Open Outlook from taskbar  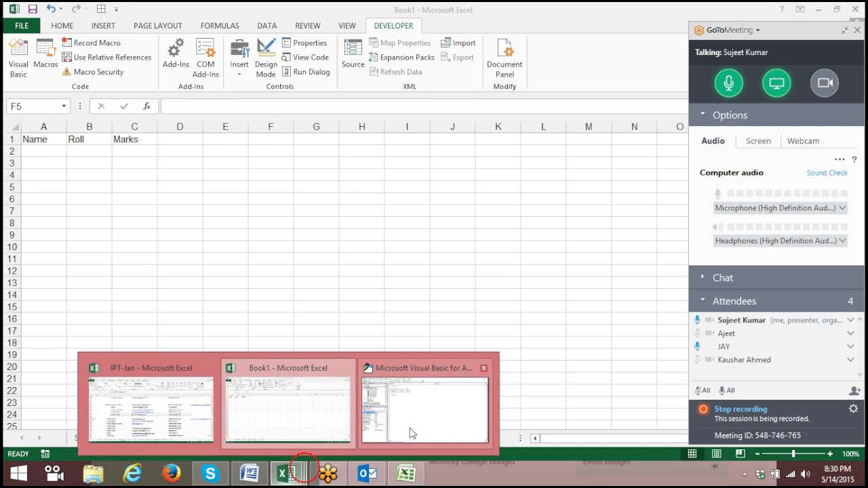[x=367, y=473]
